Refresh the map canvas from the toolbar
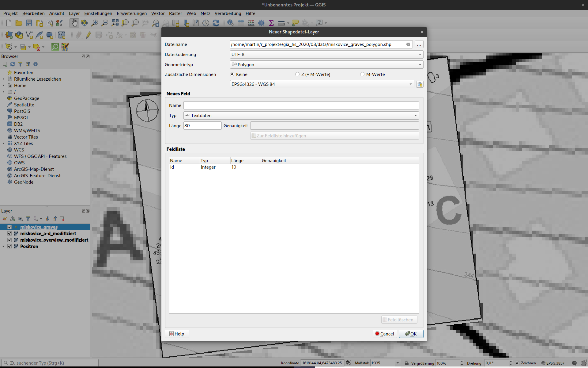588x368 pixels. pos(216,23)
